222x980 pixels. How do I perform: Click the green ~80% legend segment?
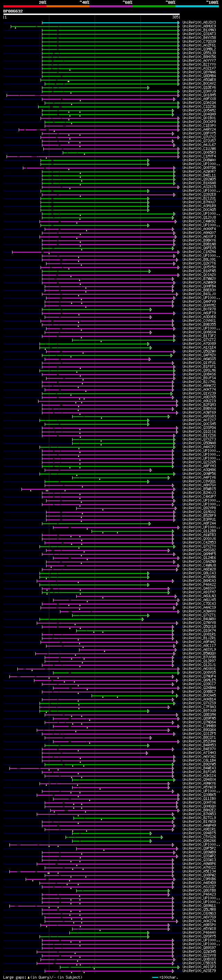click(154, 7)
